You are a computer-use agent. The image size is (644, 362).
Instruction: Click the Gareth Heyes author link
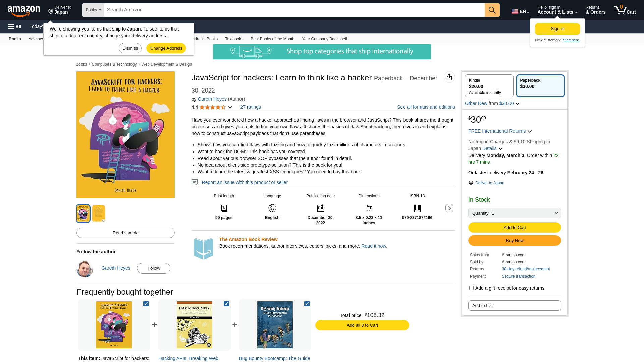pos(212,99)
